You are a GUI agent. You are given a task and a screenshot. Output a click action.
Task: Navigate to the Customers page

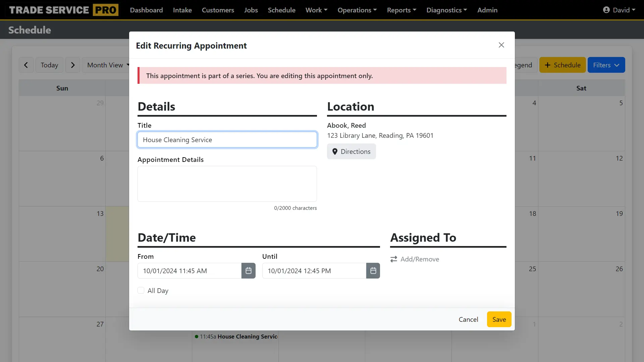point(218,10)
